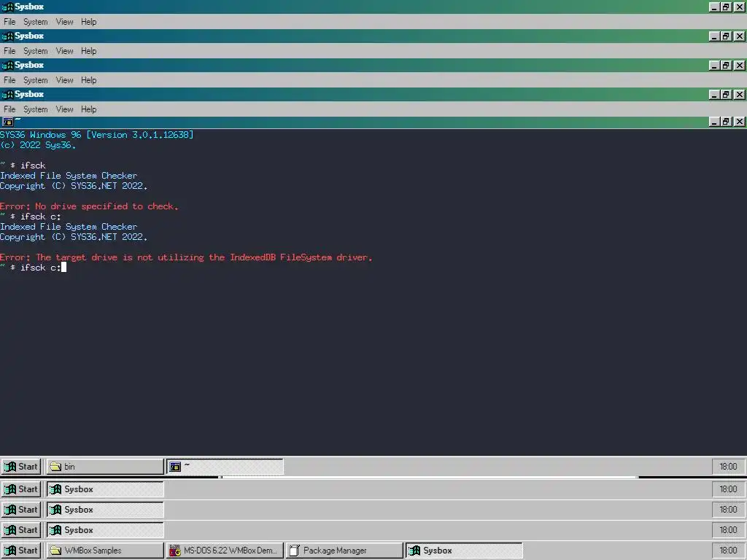
Task: Click the Sysbox logo icon in outermost title bar
Action: 7,7
